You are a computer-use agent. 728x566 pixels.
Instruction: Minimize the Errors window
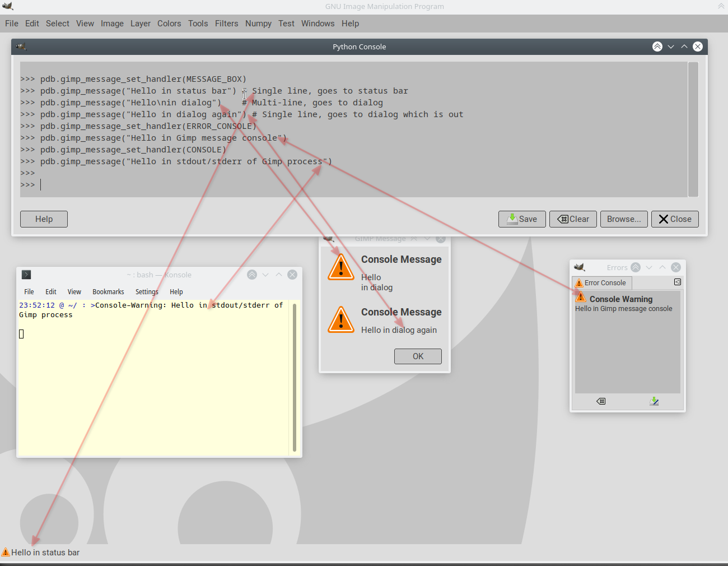(x=649, y=267)
